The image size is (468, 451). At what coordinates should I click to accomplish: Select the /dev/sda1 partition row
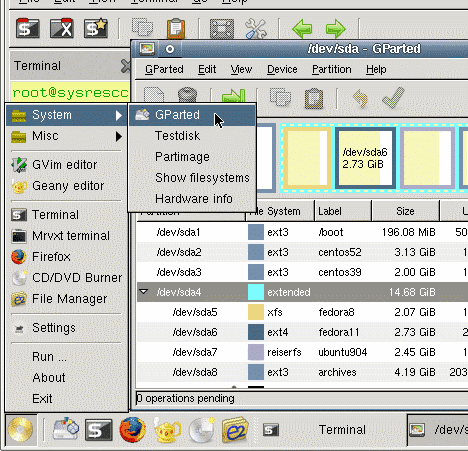(x=302, y=232)
